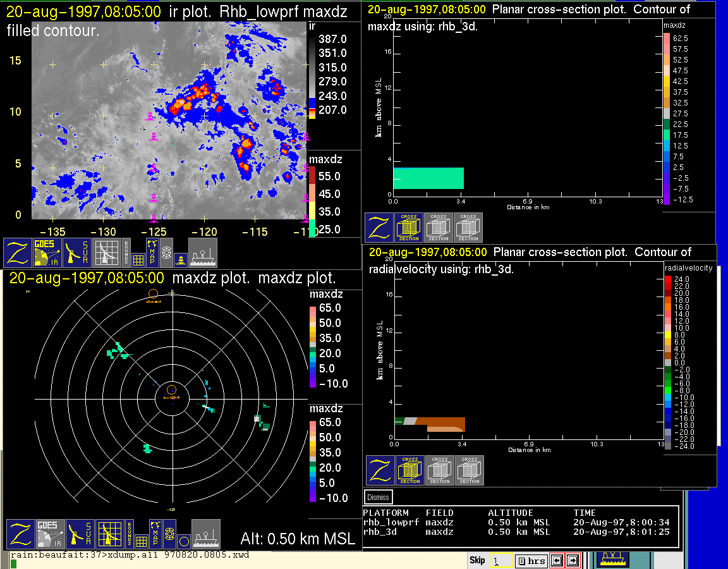Click the range rings circle icon, bottom plot
This screenshot has height=569, width=728.
pyautogui.click(x=183, y=541)
